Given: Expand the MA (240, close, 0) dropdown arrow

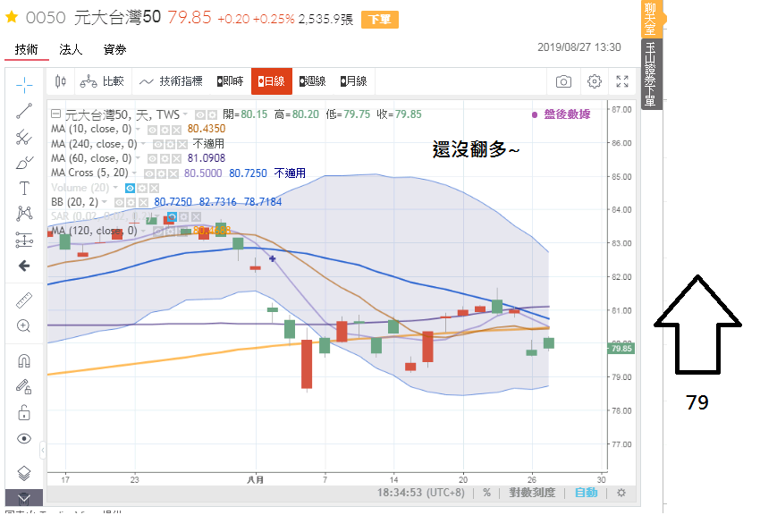Looking at the screenshot, I should pos(143,144).
